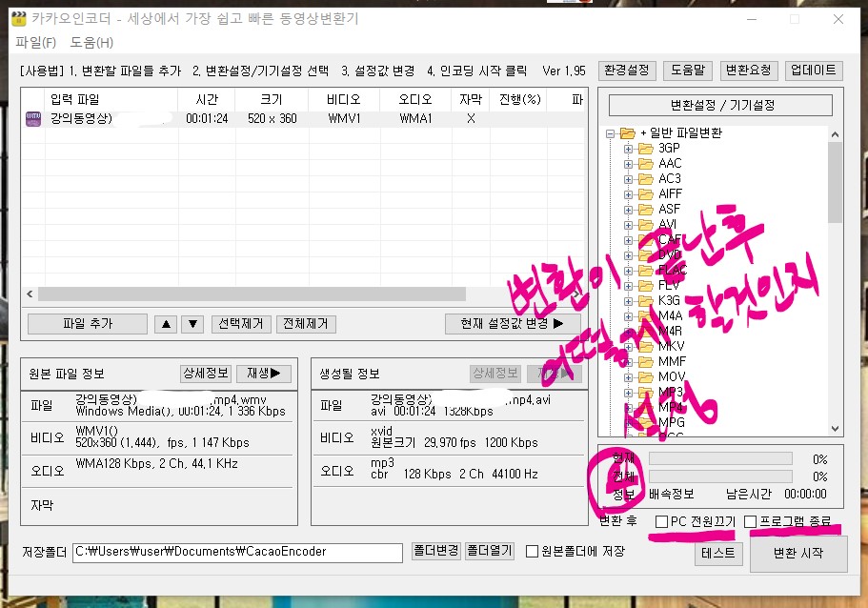The height and width of the screenshot is (608, 868).
Task: Click the 비디오 column header
Action: click(343, 100)
